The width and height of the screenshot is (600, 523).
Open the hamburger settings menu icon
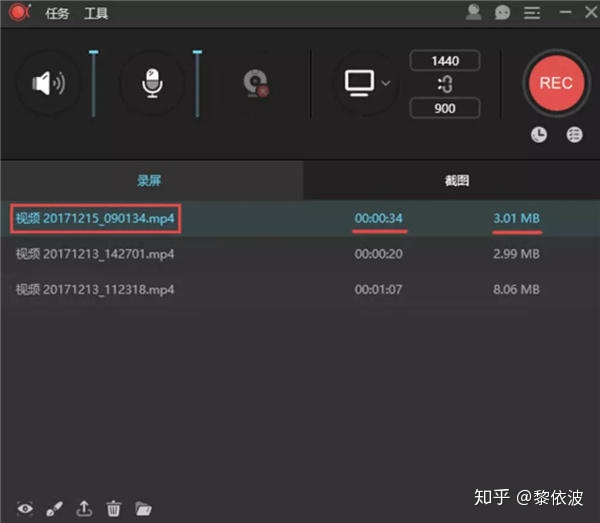click(x=532, y=13)
